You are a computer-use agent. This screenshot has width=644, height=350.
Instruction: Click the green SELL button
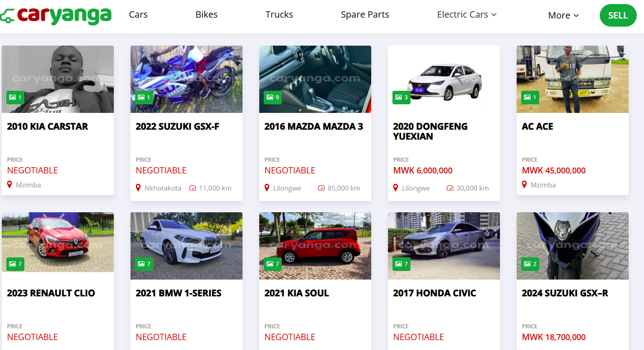[618, 15]
